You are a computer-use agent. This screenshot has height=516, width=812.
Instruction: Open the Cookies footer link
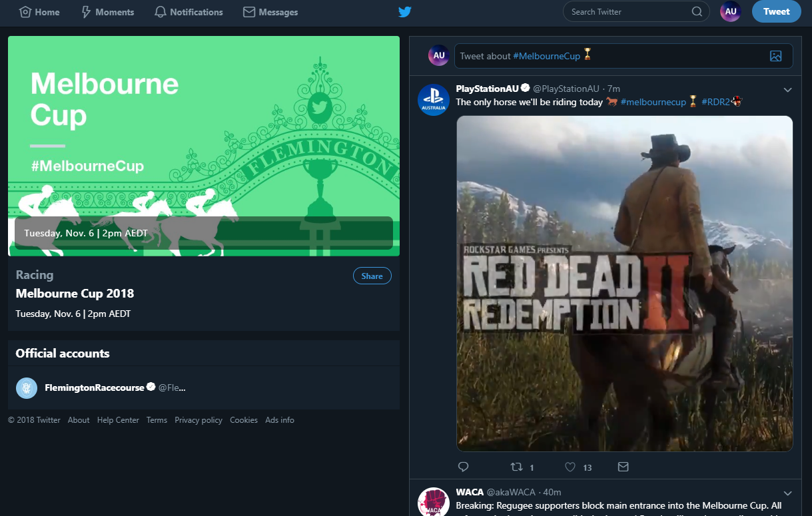click(244, 420)
